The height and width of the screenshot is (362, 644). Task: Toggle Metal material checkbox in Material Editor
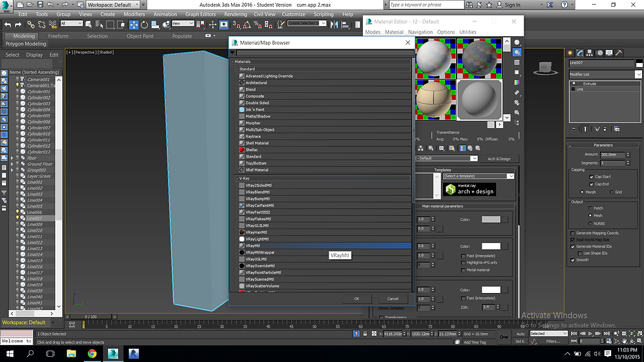[463, 270]
